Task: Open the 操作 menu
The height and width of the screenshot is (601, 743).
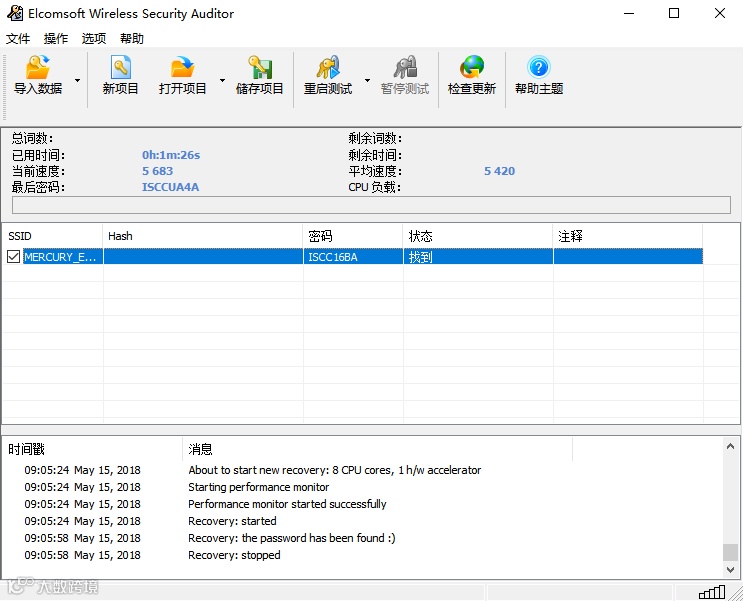Action: [56, 38]
